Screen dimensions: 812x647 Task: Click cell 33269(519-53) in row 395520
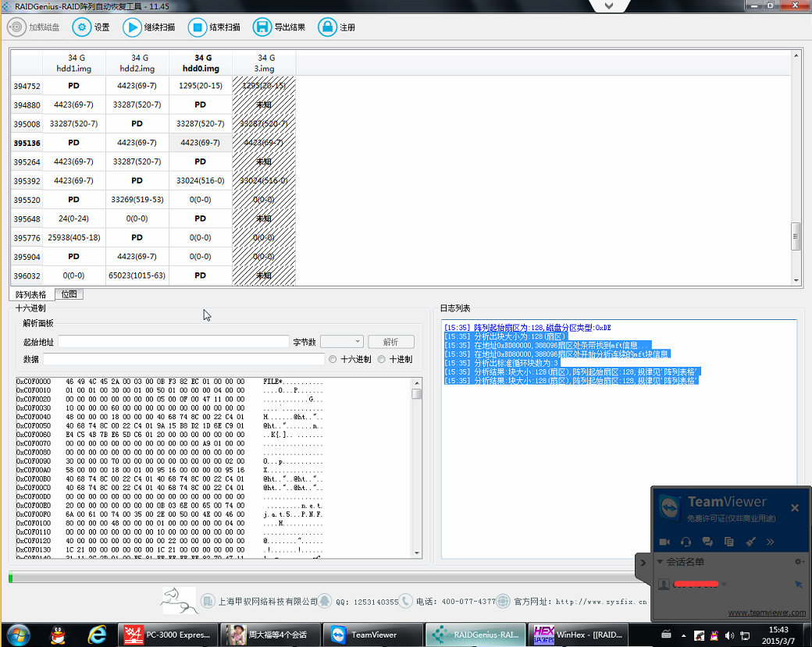point(137,199)
